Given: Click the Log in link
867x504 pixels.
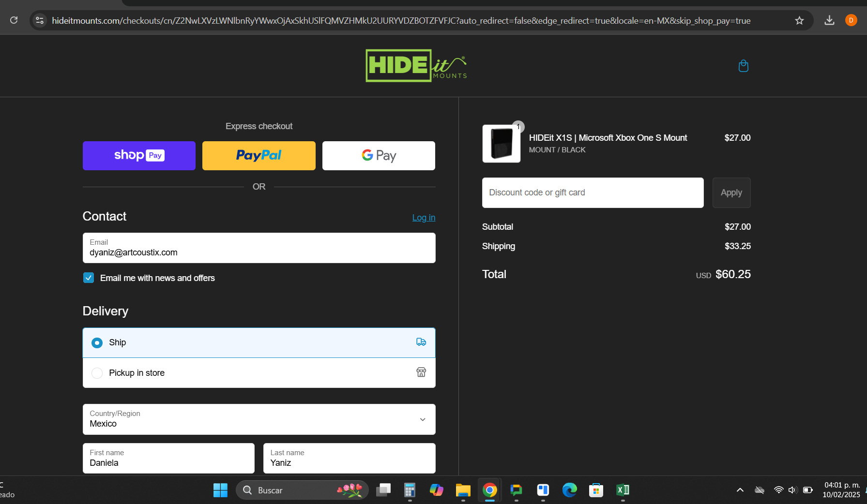Looking at the screenshot, I should [x=424, y=218].
